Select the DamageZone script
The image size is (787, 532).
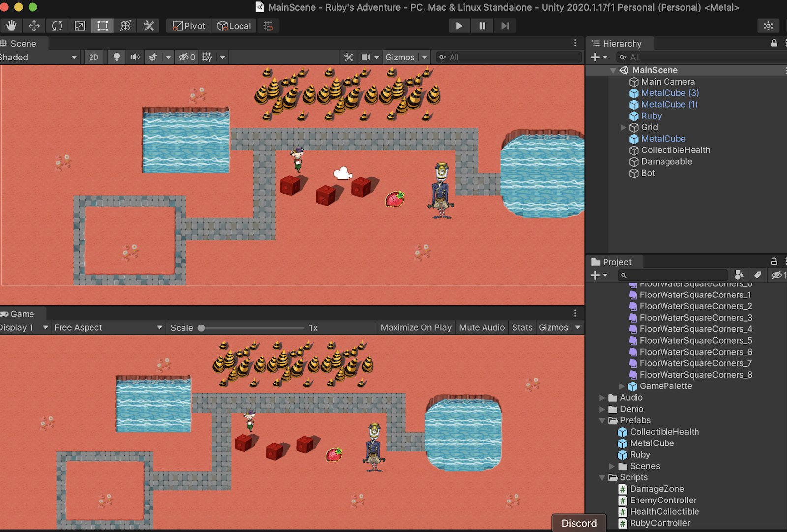pyautogui.click(x=657, y=489)
